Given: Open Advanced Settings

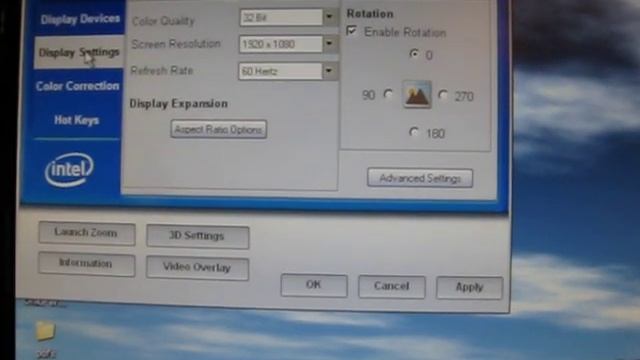Looking at the screenshot, I should (420, 178).
